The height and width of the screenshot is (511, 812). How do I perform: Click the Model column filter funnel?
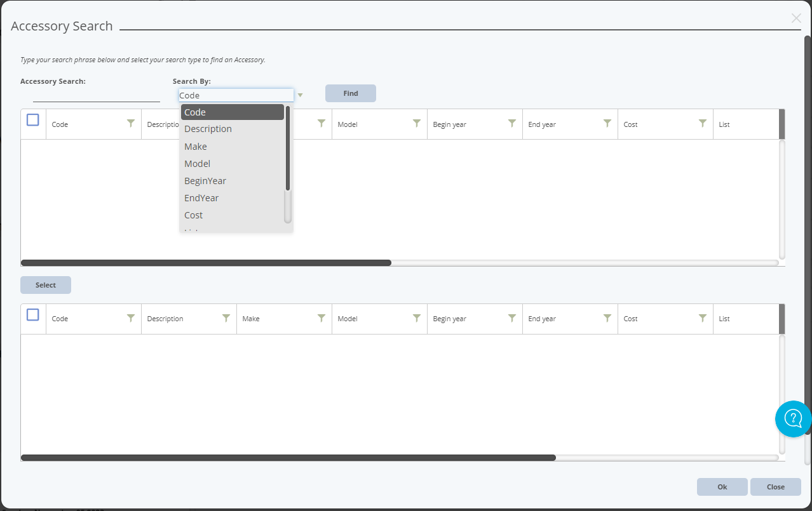[x=417, y=124]
